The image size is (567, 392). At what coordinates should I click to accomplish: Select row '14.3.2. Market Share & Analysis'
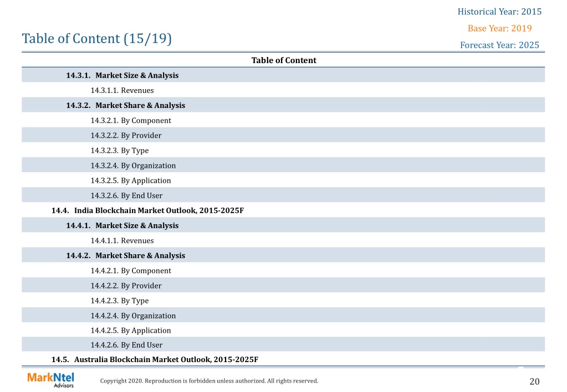point(283,105)
